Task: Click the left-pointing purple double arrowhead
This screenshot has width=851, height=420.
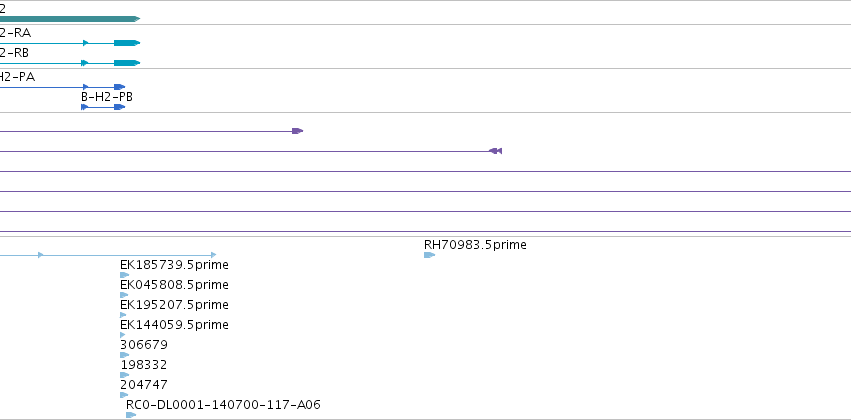Action: (496, 151)
